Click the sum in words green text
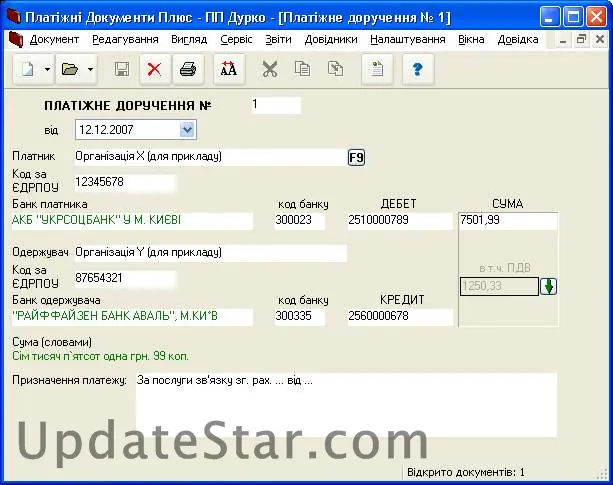Screen dimensions: 613x485 [x=100, y=356]
